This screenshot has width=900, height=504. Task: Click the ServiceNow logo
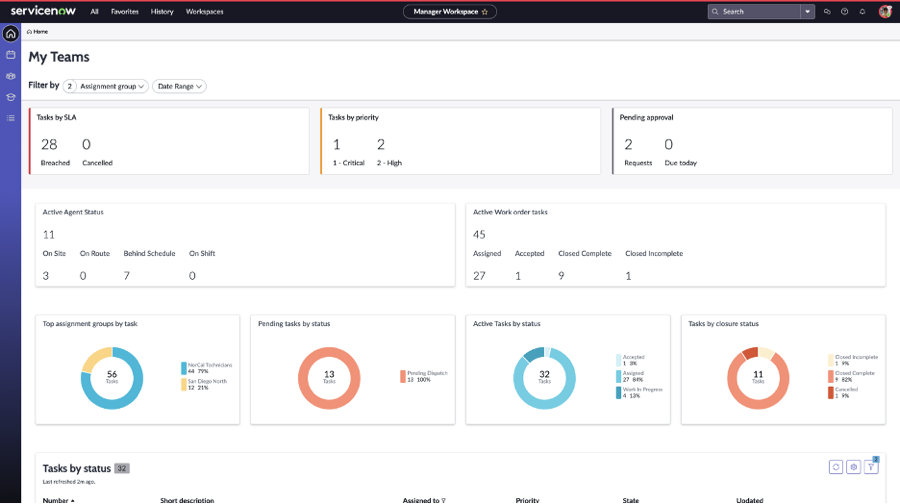(x=43, y=11)
